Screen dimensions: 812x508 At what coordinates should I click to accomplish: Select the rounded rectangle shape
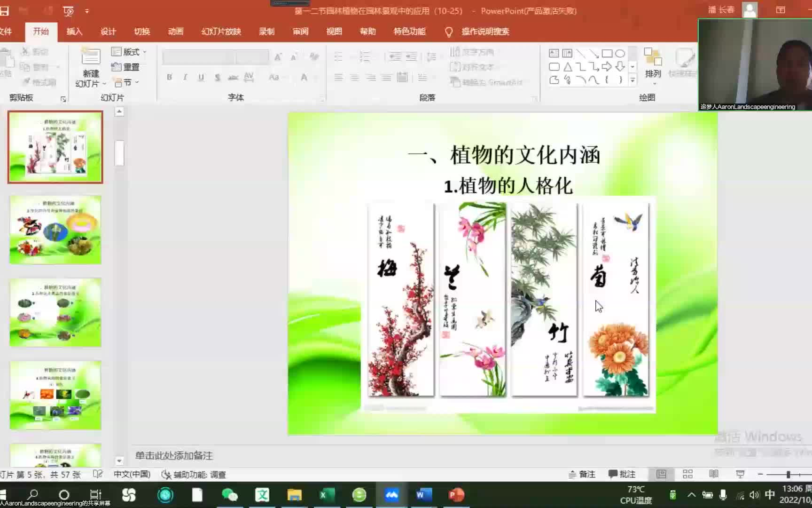point(554,67)
